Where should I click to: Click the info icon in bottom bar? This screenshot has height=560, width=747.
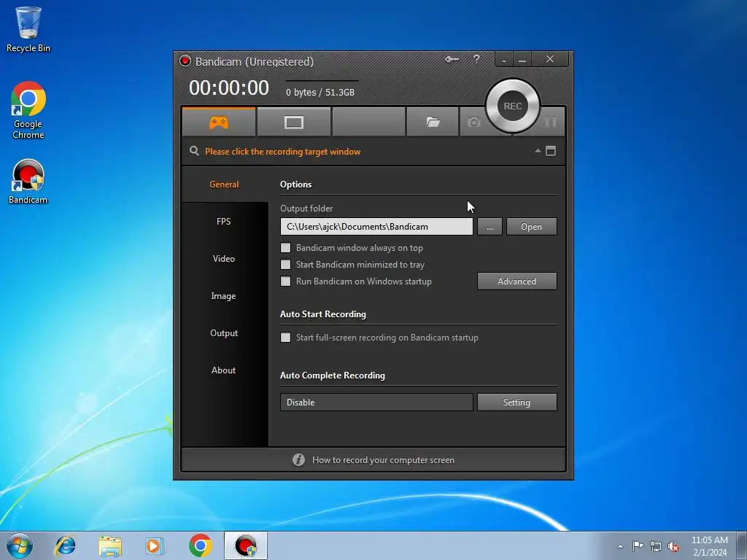tap(298, 459)
